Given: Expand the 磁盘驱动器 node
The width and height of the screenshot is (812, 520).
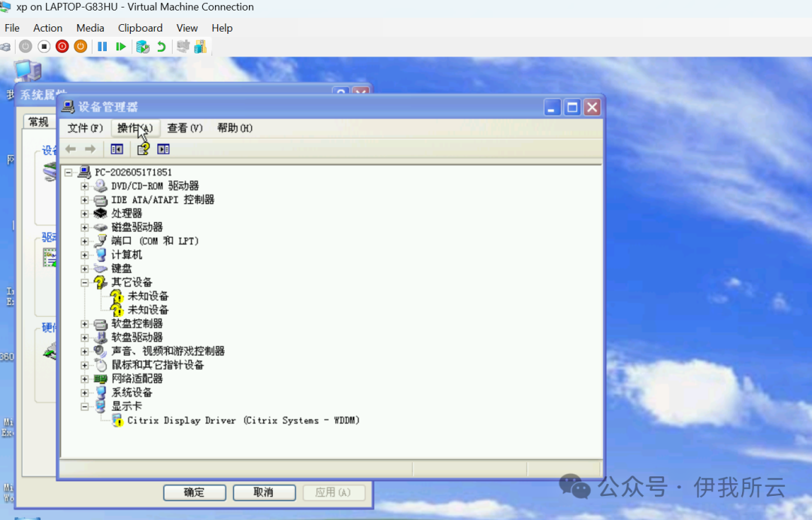Looking at the screenshot, I should pyautogui.click(x=85, y=227).
